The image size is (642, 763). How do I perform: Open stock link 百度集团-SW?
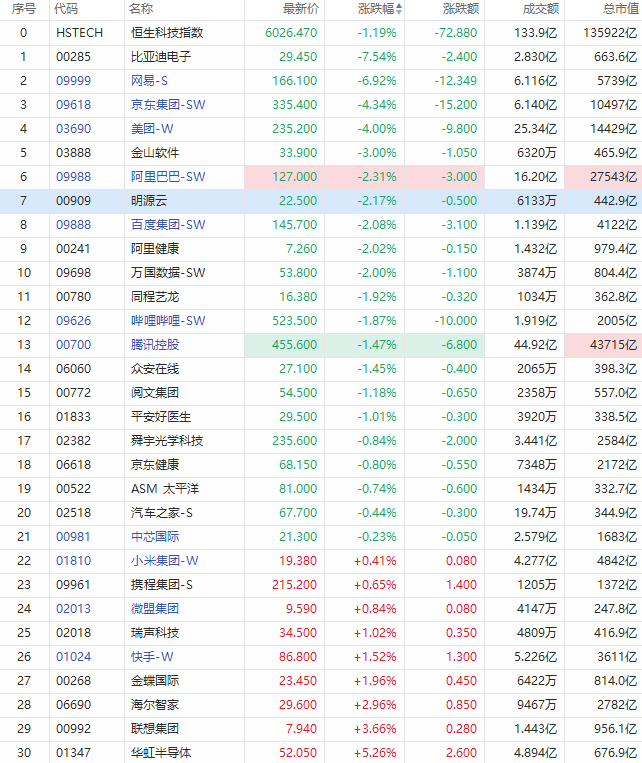tap(168, 225)
